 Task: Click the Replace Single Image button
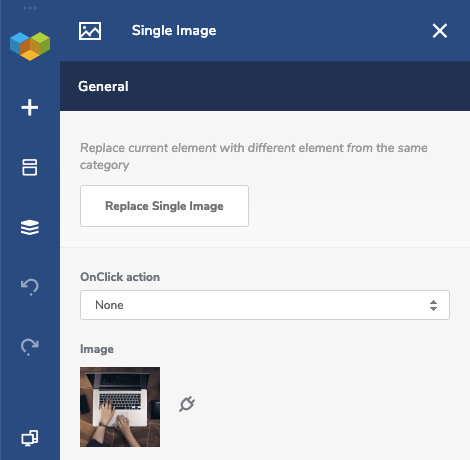click(x=164, y=206)
